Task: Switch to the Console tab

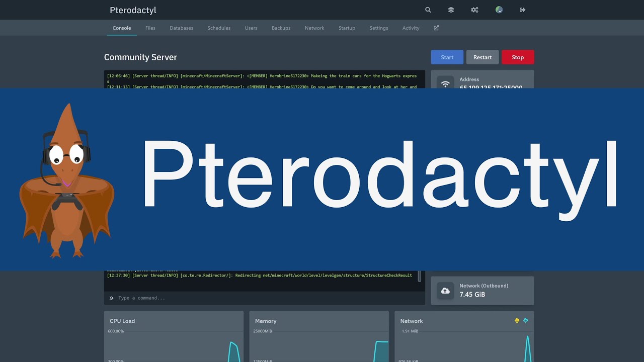Action: 122,28
